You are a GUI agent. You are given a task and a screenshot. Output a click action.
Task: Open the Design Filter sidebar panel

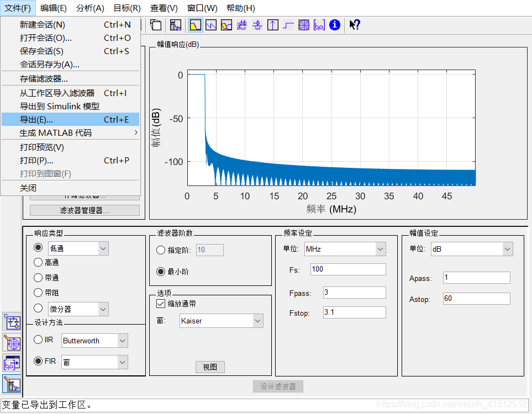(x=12, y=384)
